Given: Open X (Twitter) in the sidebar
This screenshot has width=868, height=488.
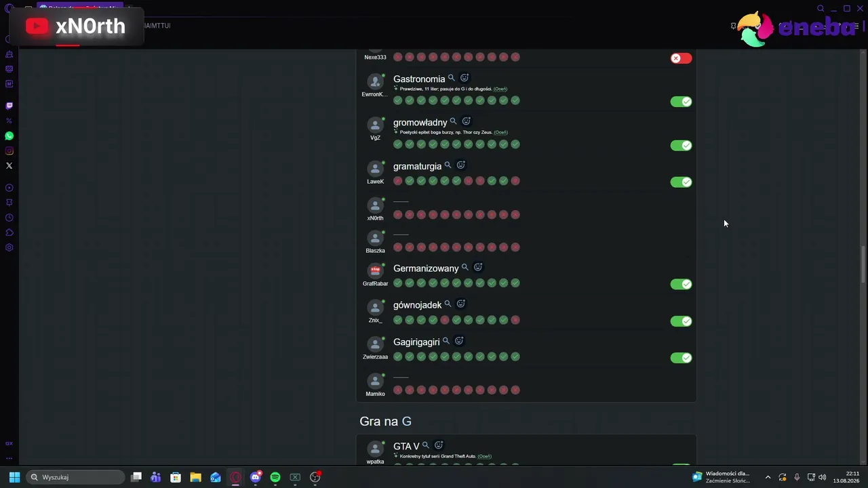Looking at the screenshot, I should click(x=9, y=166).
